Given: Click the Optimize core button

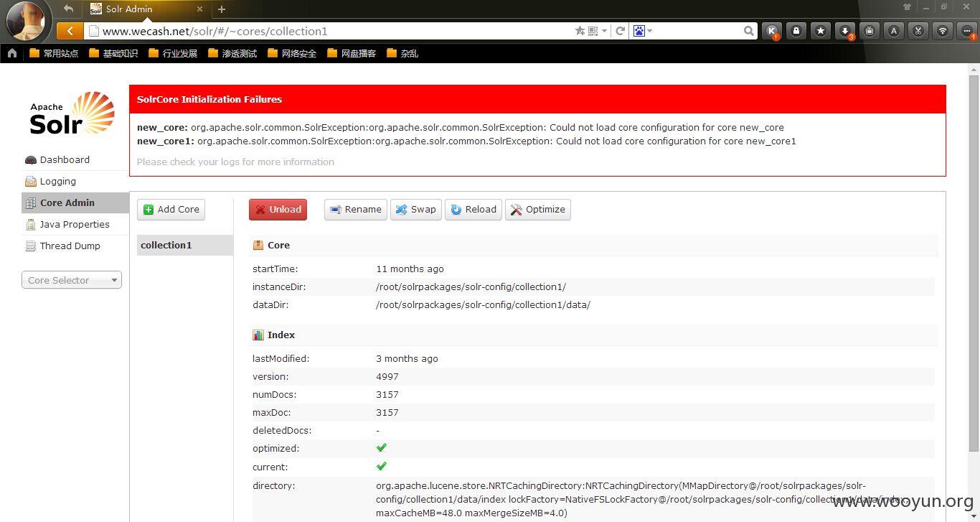Looking at the screenshot, I should (537, 209).
